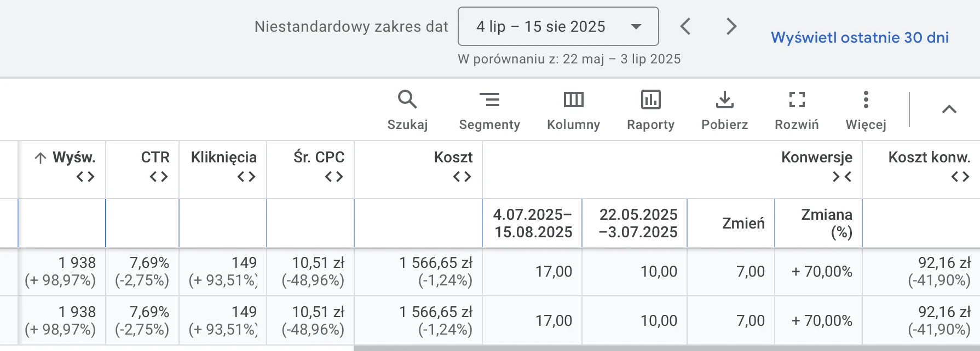The width and height of the screenshot is (980, 351).
Task: Open the date range dropdown
Action: [558, 26]
